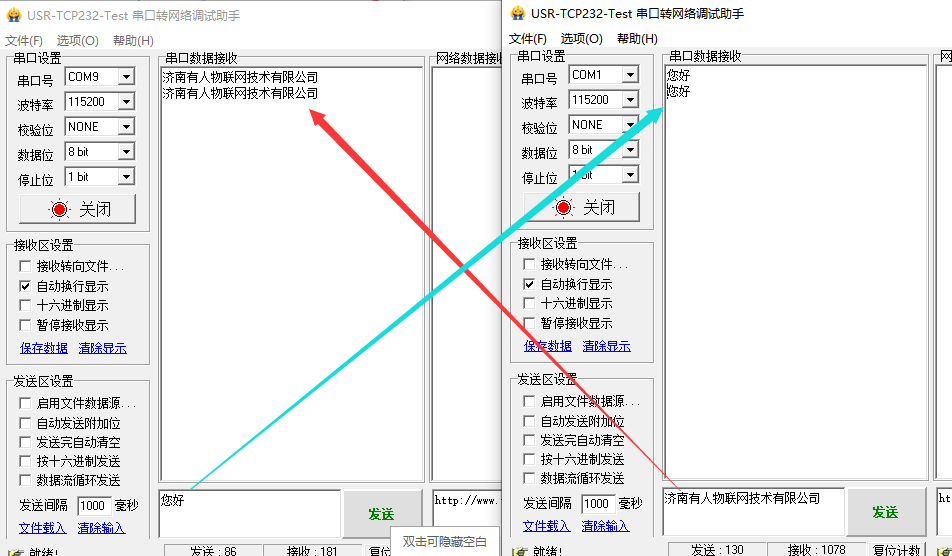Image resolution: width=952 pixels, height=556 pixels.
Task: Click the 就绪 status icon in the COM1 window
Action: tap(519, 550)
